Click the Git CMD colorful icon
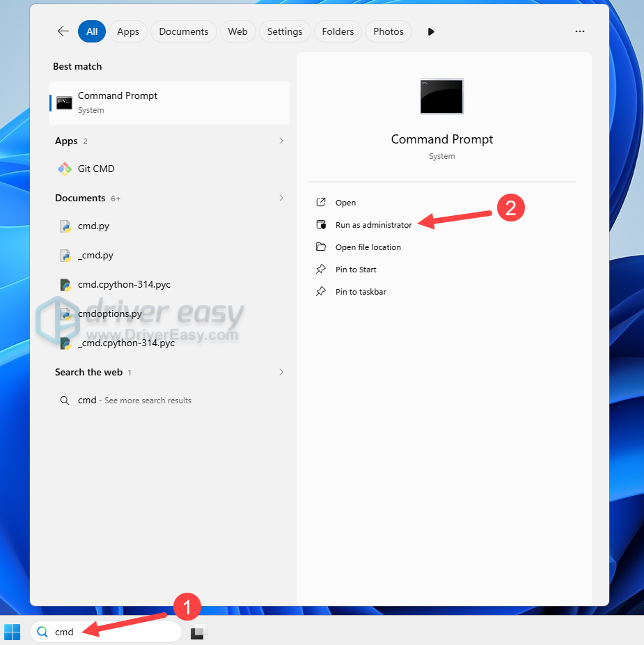 pos(65,169)
